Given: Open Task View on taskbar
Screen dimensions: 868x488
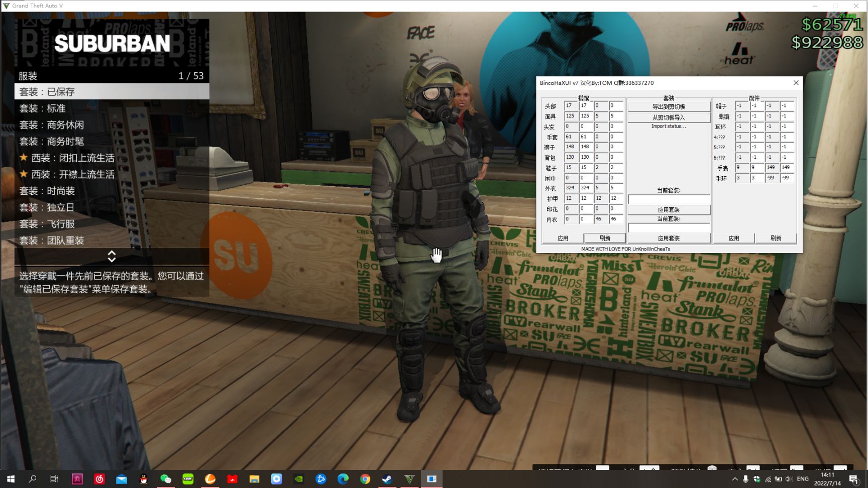Looking at the screenshot, I should 54,479.
